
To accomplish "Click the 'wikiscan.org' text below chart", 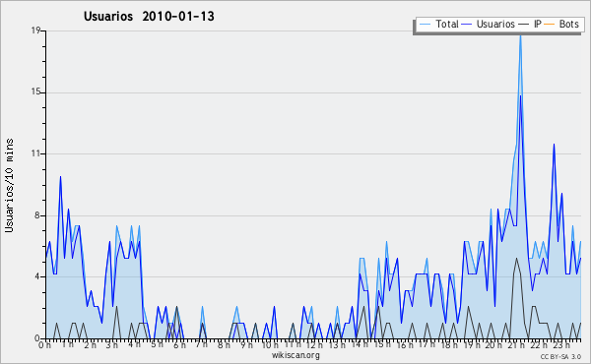I will point(295,355).
